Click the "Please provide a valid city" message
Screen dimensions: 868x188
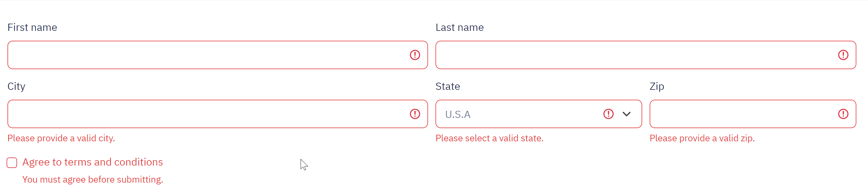(x=61, y=138)
